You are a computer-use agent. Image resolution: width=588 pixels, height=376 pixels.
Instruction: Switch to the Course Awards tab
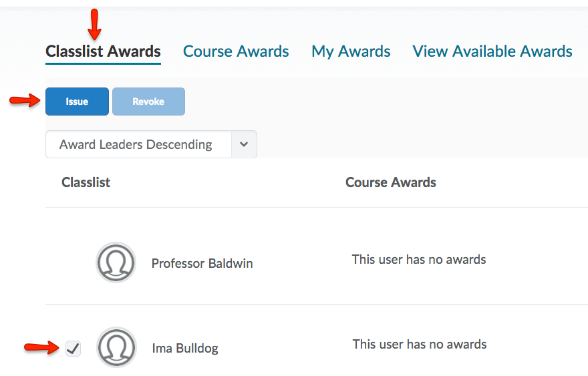click(x=236, y=51)
